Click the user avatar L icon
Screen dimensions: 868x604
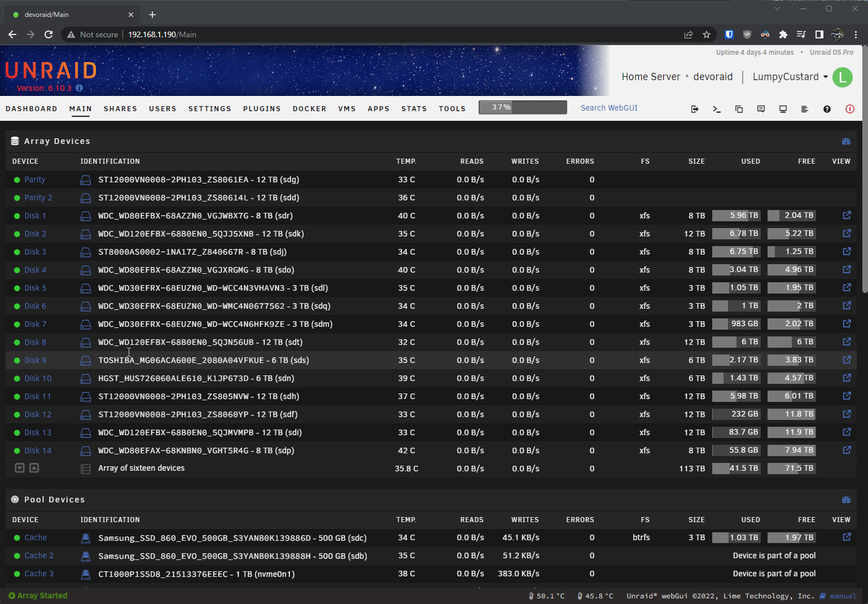pyautogui.click(x=843, y=77)
